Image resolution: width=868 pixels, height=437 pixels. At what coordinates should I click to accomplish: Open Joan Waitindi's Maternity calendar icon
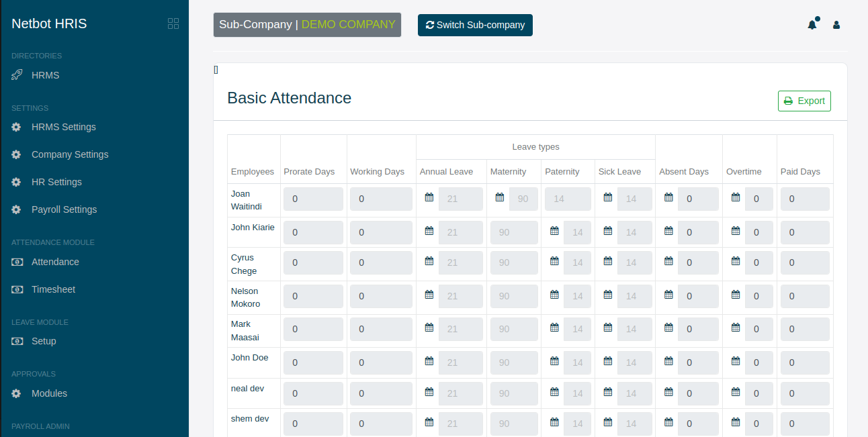[x=499, y=197]
